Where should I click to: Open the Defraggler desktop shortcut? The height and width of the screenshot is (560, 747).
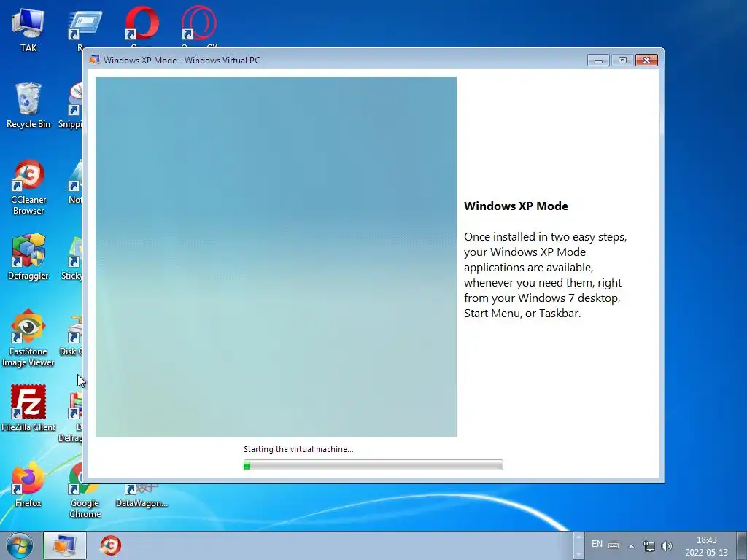point(28,256)
